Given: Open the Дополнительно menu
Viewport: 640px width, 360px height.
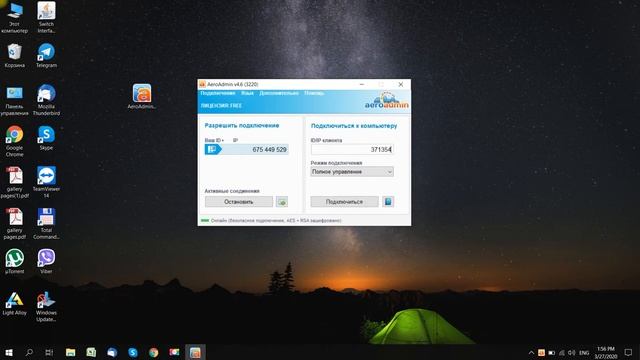Looking at the screenshot, I should (279, 93).
